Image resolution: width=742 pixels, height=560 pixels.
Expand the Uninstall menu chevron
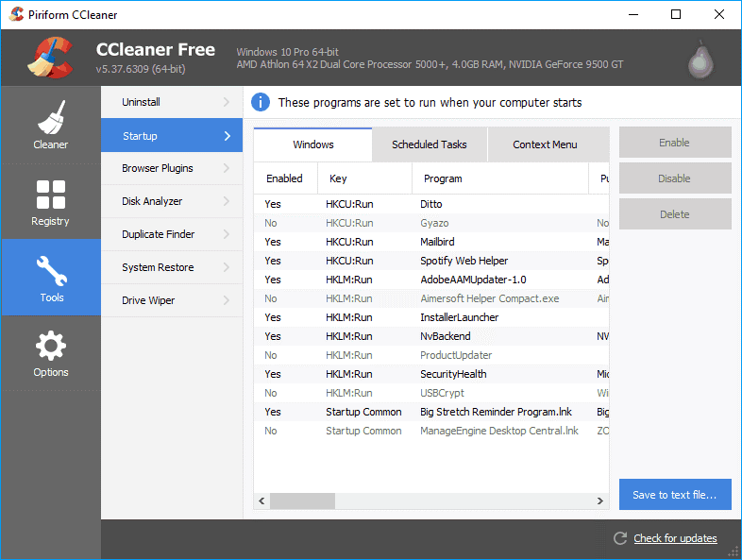[x=227, y=102]
